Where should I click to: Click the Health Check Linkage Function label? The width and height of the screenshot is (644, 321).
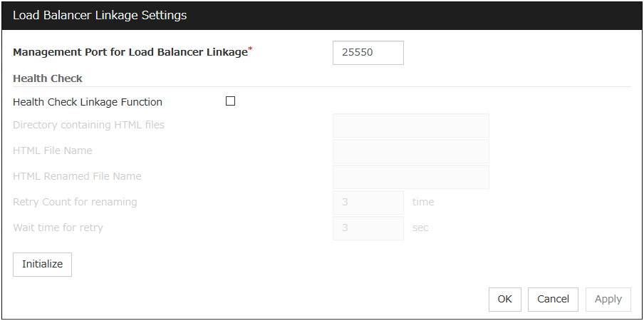(88, 102)
